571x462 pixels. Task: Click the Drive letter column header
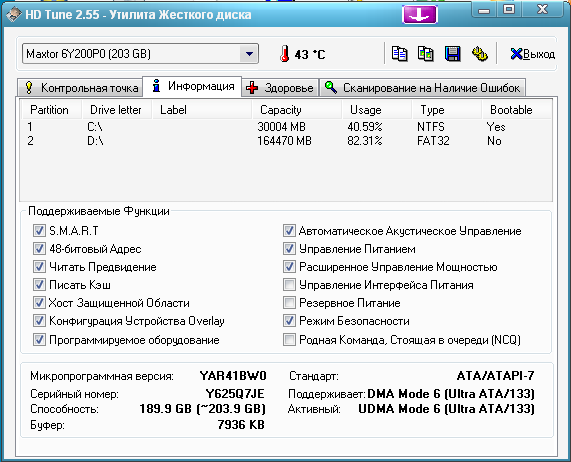click(x=116, y=110)
